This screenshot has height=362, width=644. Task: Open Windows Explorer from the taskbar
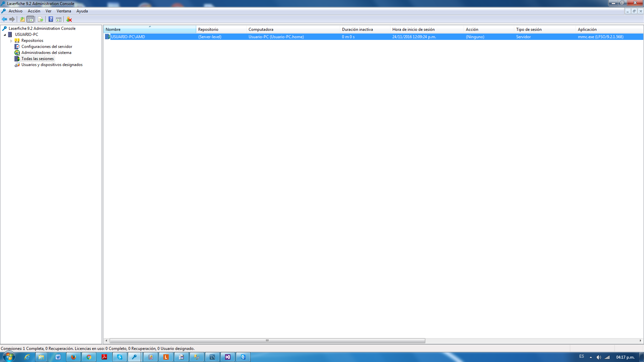(41, 357)
